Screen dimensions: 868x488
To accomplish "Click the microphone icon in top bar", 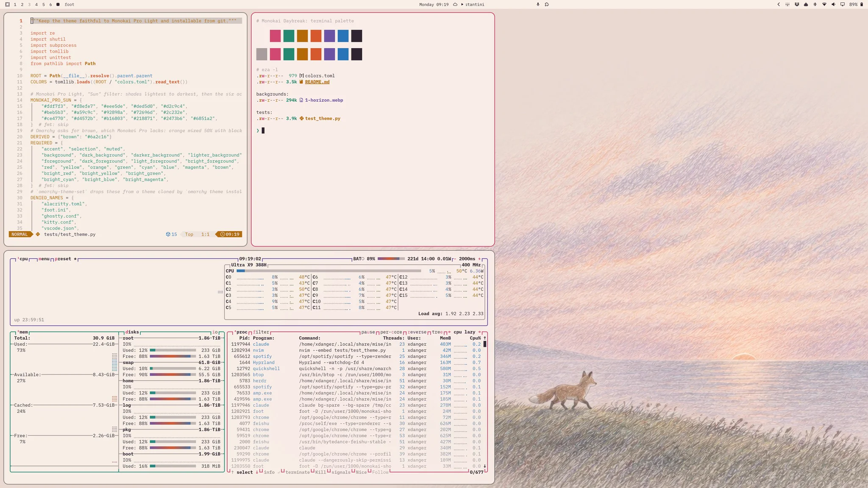I will [538, 5].
